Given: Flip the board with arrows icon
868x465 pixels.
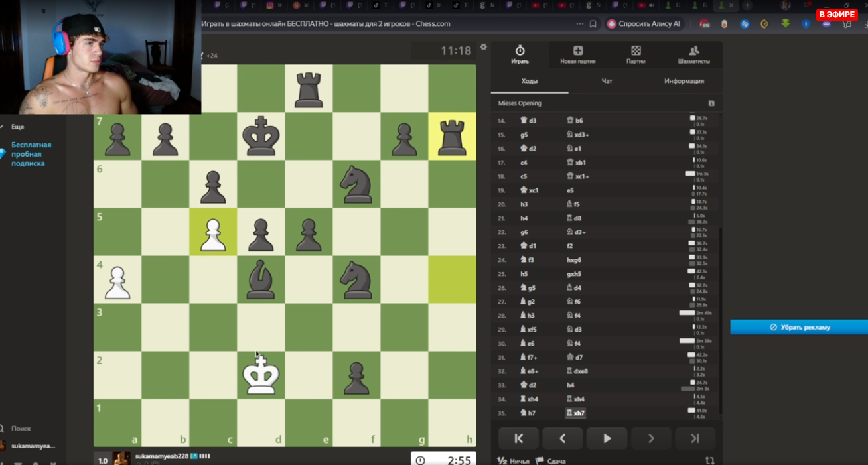Looking at the screenshot, I should (x=710, y=460).
